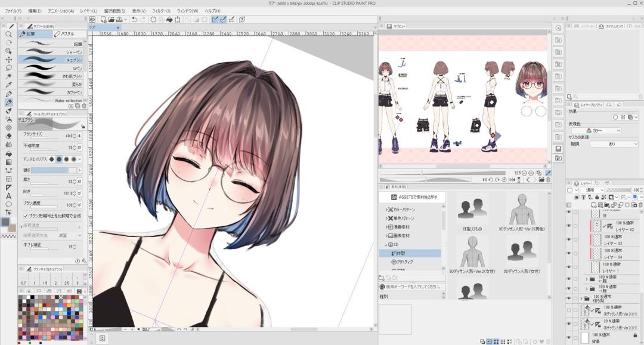Delete Sub View image with trash icon

coord(548,180)
